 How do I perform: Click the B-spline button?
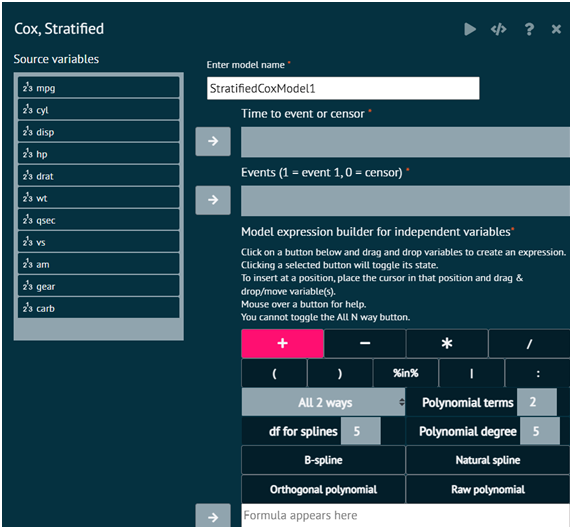[323, 460]
